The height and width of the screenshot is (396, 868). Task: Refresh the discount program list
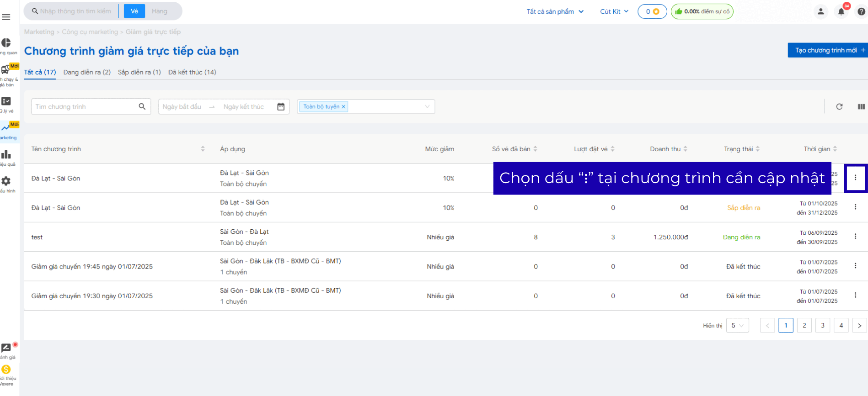tap(839, 107)
